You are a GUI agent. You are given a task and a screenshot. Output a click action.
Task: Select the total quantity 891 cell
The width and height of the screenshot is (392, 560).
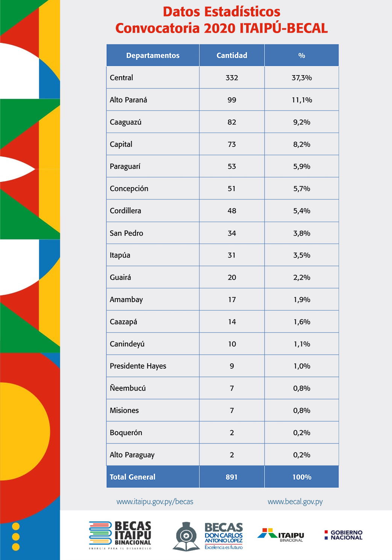pos(232,477)
